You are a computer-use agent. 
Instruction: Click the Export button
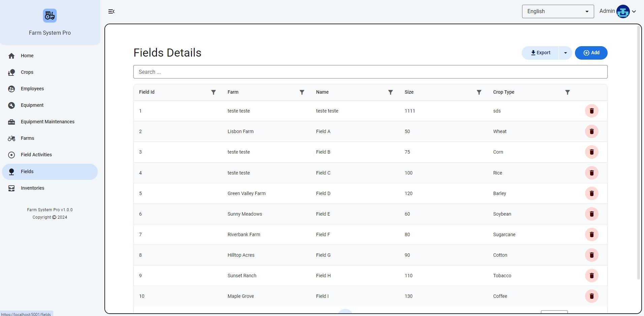point(540,53)
